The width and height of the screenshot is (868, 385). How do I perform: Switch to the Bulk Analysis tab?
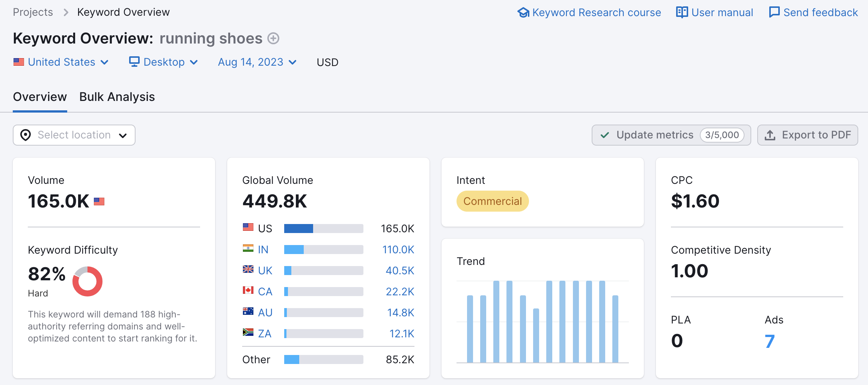(117, 97)
